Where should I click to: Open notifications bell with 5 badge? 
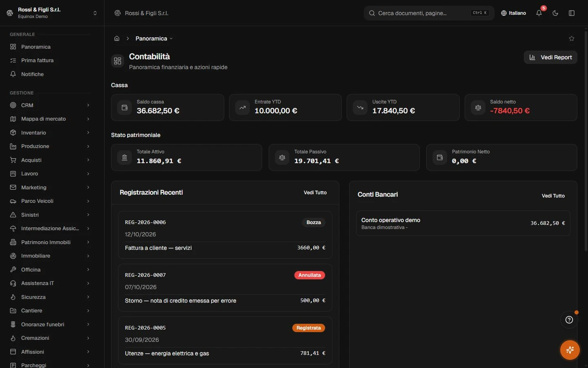(539, 13)
